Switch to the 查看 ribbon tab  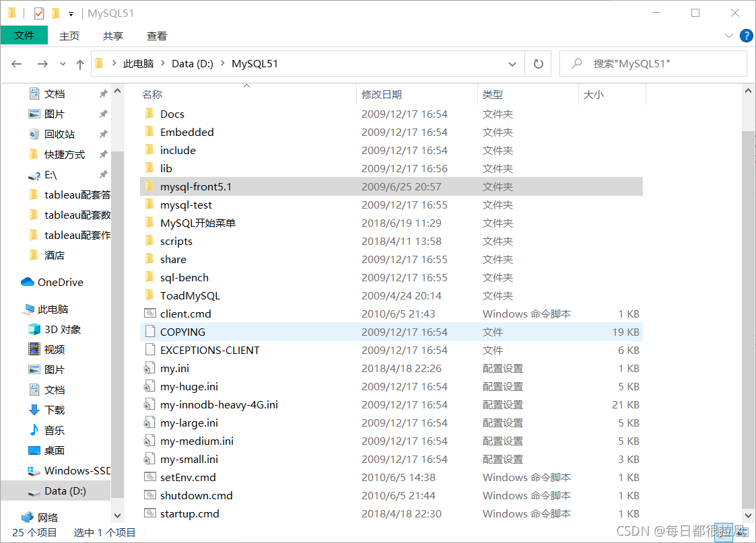(x=156, y=36)
